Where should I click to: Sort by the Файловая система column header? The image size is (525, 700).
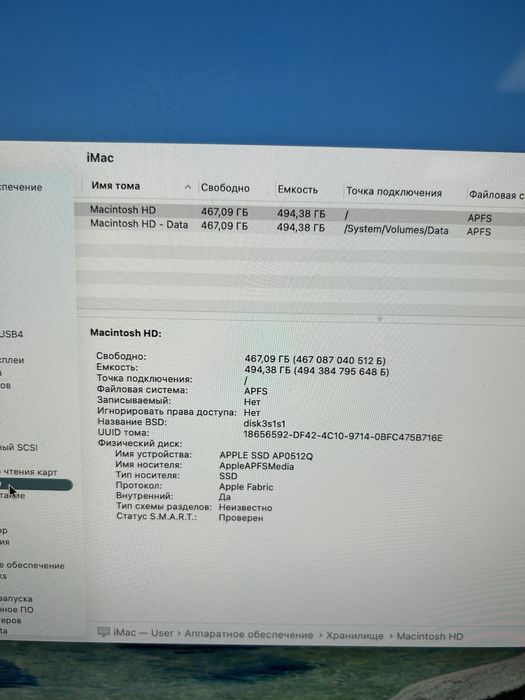pyautogui.click(x=496, y=194)
